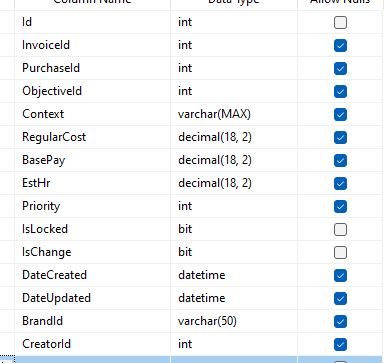Uncheck Allow Nulls for Priority
The image size is (385, 363).
[340, 206]
